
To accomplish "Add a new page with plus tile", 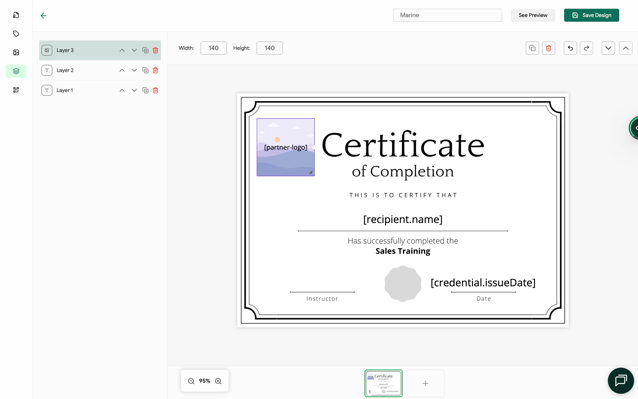I will [x=425, y=383].
